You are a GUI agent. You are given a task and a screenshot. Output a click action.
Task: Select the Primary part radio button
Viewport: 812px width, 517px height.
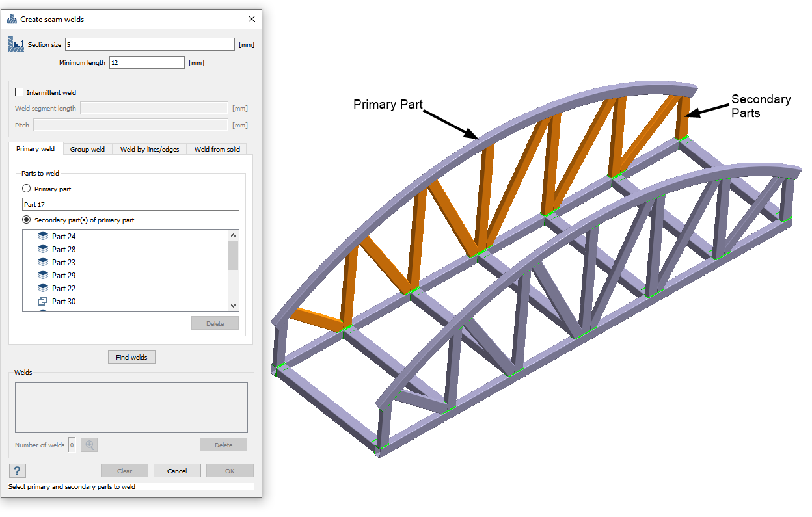coord(26,189)
